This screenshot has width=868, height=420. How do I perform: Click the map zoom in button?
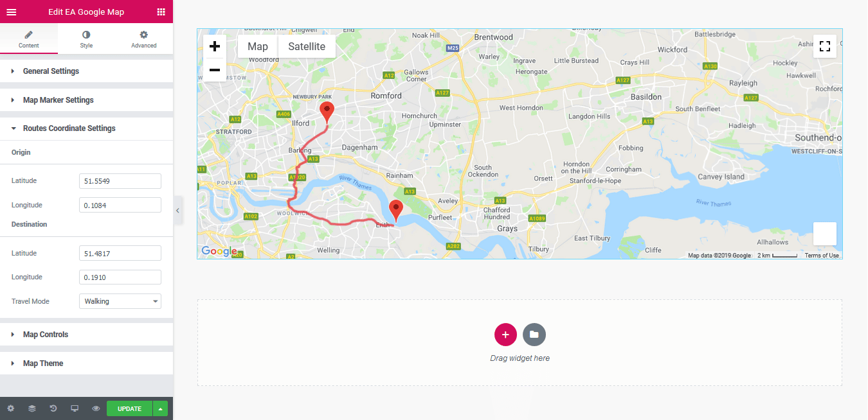pyautogui.click(x=215, y=46)
